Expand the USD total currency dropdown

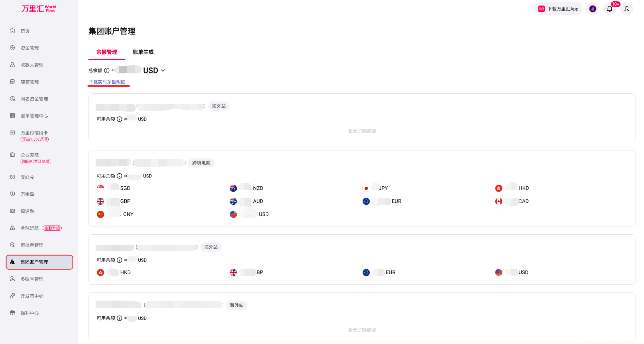click(x=154, y=70)
